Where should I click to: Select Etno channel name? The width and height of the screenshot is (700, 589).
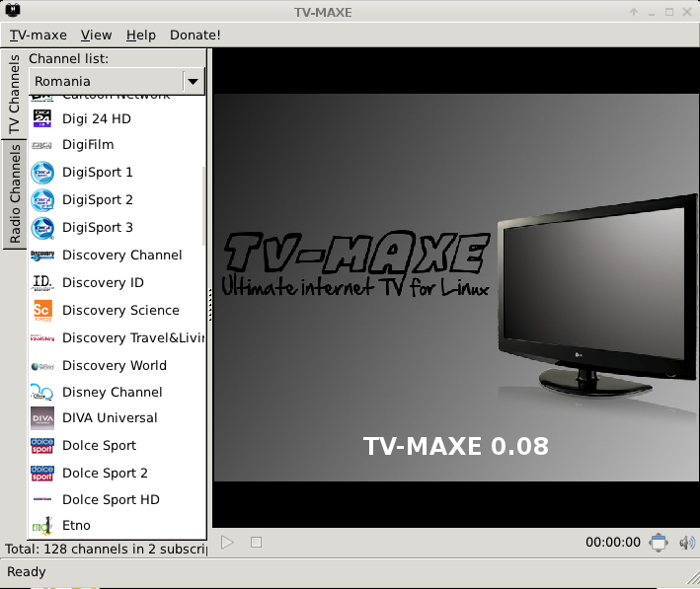click(x=76, y=526)
